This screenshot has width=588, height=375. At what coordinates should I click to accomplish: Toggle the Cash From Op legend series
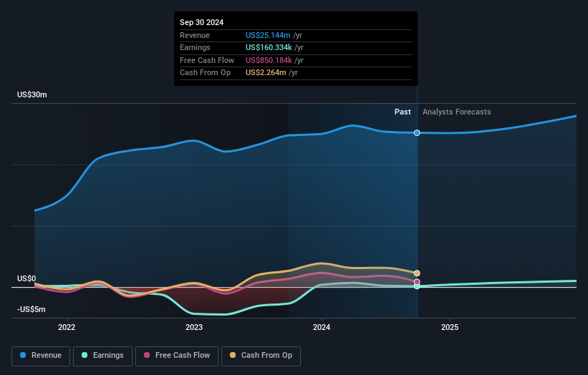click(x=261, y=356)
